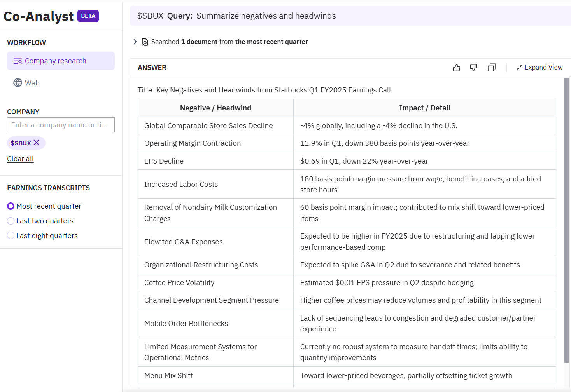Viewport: 571px width, 392px height.
Task: Click the thumbs down icon
Action: click(473, 68)
